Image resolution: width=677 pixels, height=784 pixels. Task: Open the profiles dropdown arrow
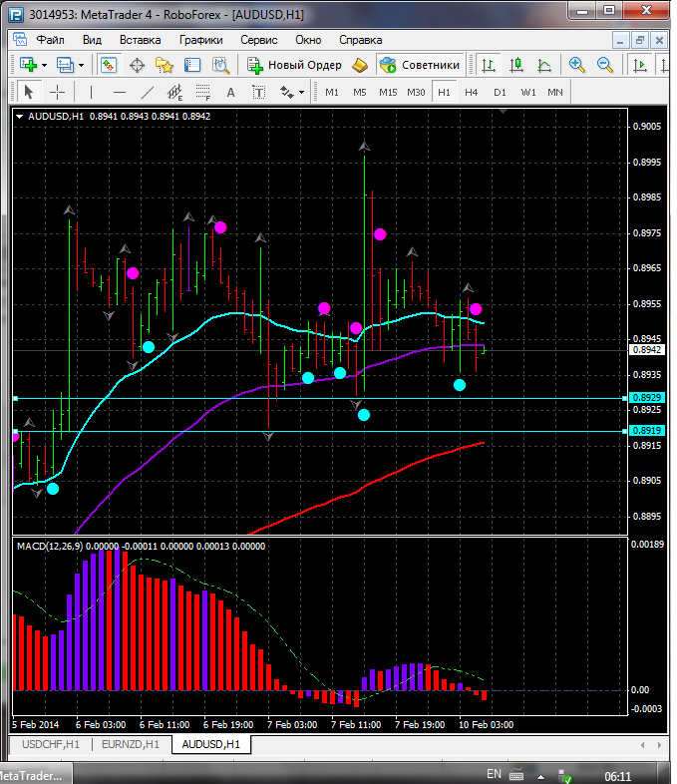[x=82, y=65]
